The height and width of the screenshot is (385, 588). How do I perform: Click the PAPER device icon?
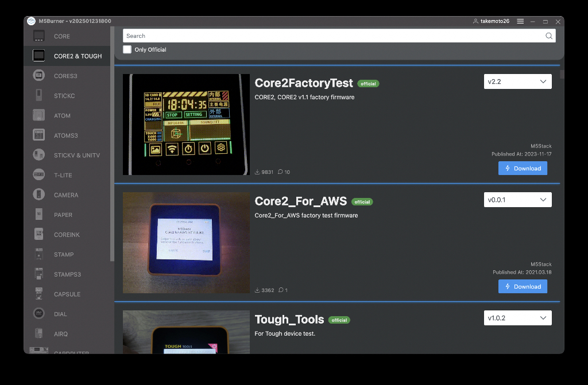[38, 215]
